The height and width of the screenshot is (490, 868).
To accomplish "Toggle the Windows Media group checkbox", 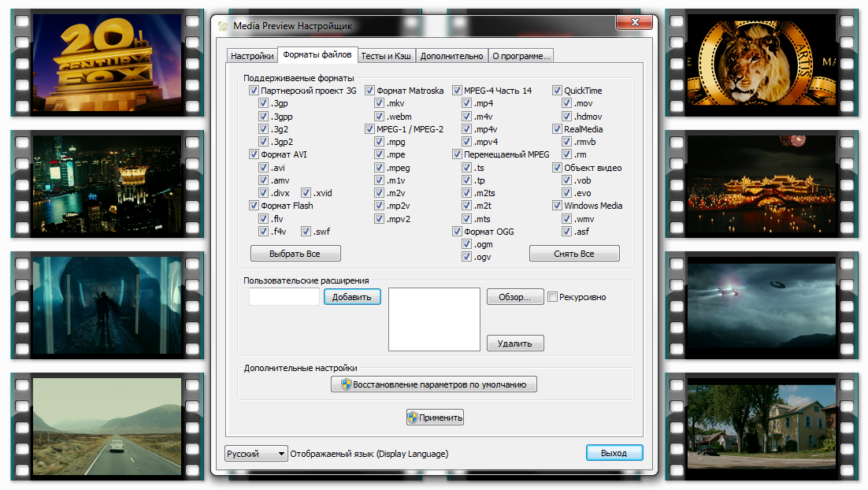I will pyautogui.click(x=557, y=206).
